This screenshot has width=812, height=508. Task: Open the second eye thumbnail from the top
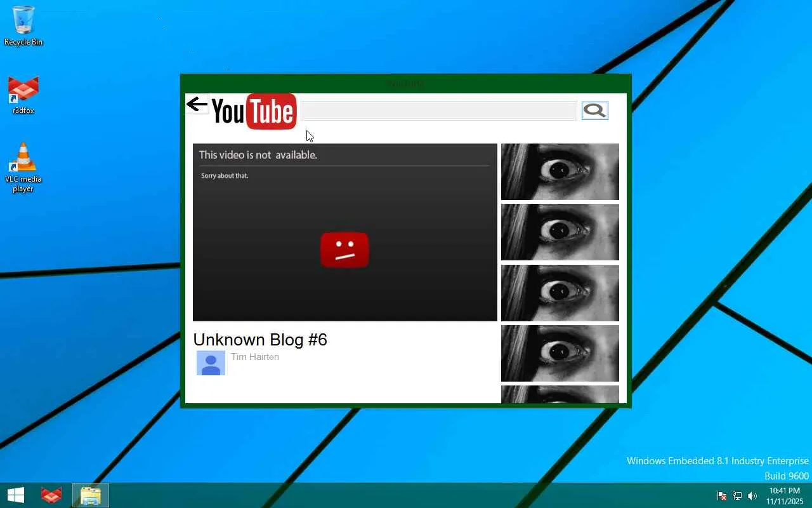click(560, 232)
